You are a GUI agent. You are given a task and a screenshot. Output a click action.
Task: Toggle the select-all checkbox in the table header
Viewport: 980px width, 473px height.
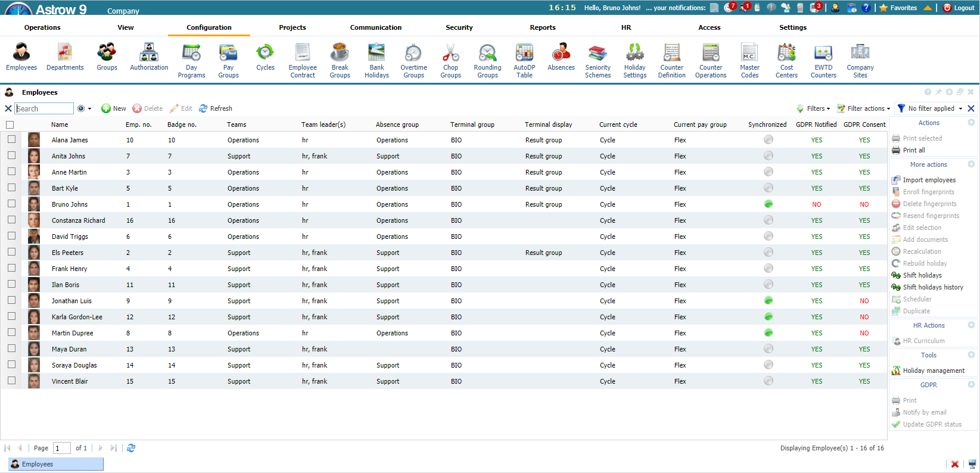(10, 125)
